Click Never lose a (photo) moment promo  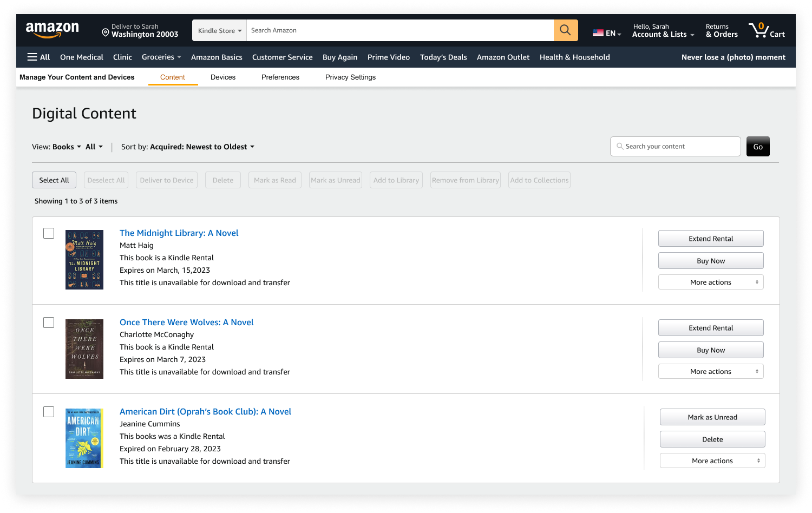[x=734, y=57]
